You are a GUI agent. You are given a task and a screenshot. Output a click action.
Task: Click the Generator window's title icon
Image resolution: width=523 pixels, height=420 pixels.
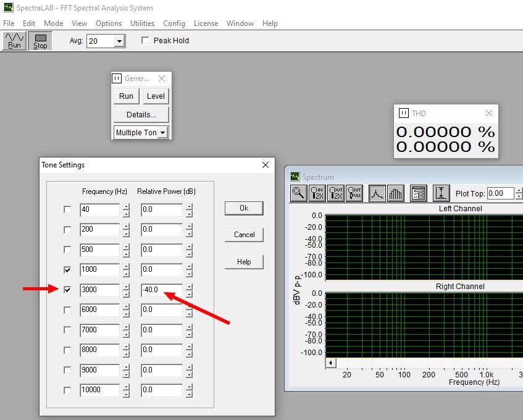[117, 78]
